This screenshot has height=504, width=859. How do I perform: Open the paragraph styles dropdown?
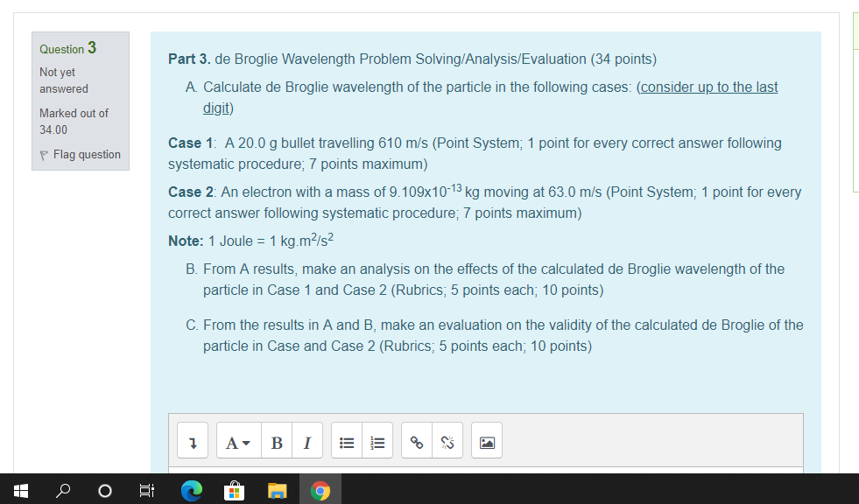click(x=238, y=440)
